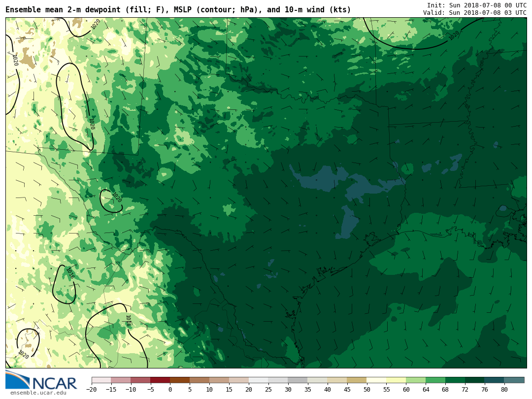Pick the beige swatch between 40 and 45
Image resolution: width=532 pixels, height=399 pixels.
337,380
